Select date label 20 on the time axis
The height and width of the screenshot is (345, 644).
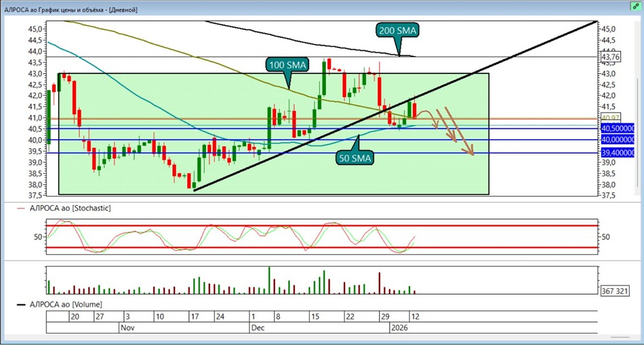pyautogui.click(x=75, y=317)
